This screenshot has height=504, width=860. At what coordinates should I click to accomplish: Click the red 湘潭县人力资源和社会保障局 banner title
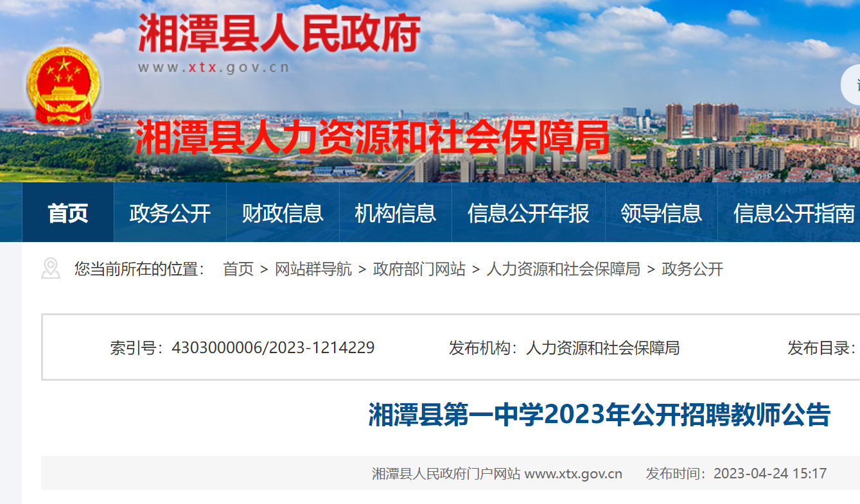(x=372, y=137)
